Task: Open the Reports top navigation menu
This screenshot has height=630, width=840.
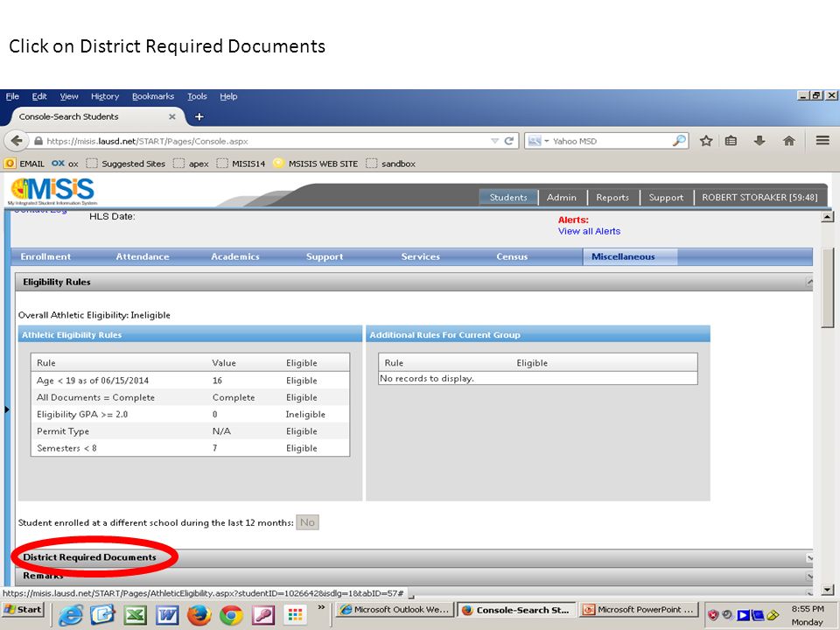Action: click(x=612, y=197)
